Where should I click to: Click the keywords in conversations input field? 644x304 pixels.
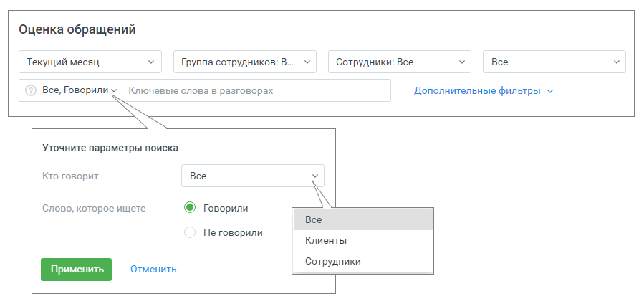[x=258, y=91]
